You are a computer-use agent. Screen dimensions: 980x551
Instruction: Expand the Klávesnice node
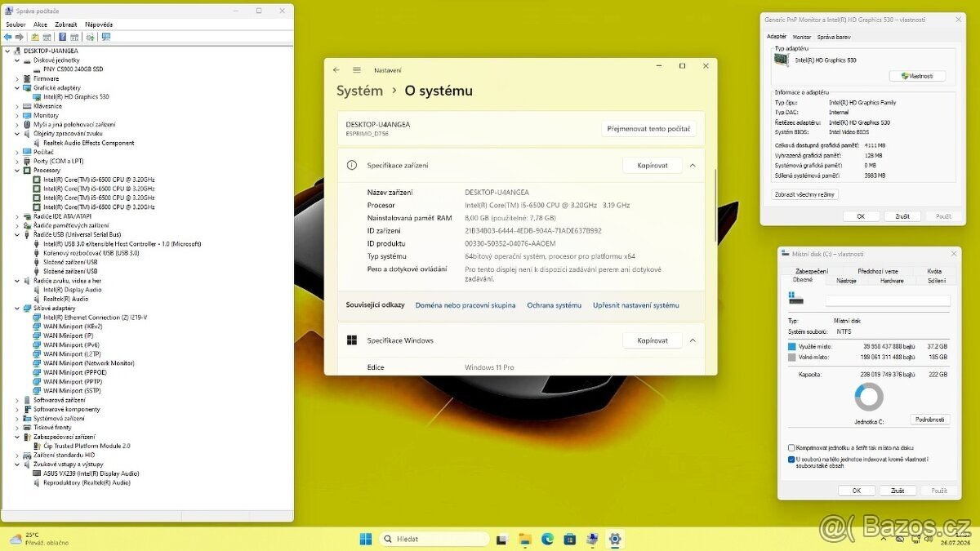(17, 106)
